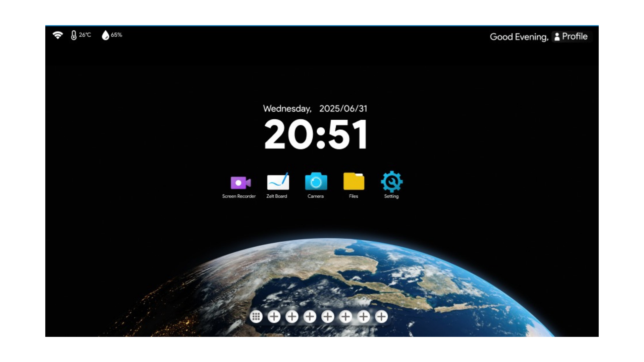This screenshot has width=644, height=362.
Task: Click the "65%" humidity reading
Action: 116,35
